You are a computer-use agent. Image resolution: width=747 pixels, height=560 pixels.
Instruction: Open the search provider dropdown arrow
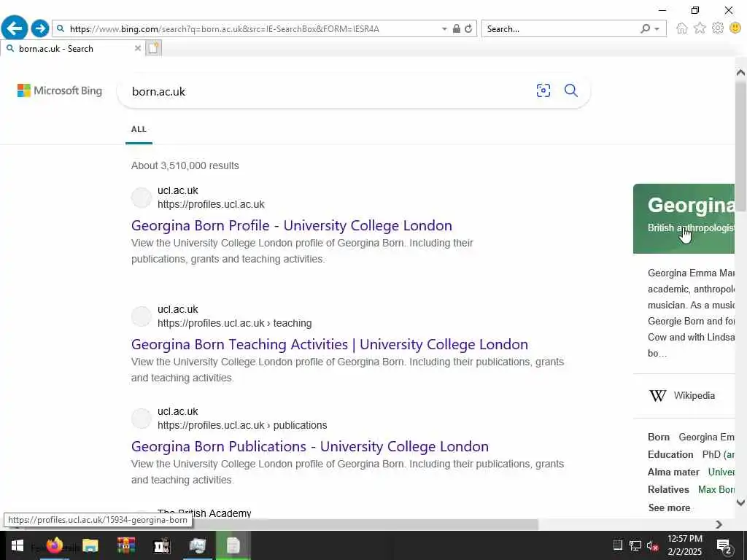(x=657, y=29)
